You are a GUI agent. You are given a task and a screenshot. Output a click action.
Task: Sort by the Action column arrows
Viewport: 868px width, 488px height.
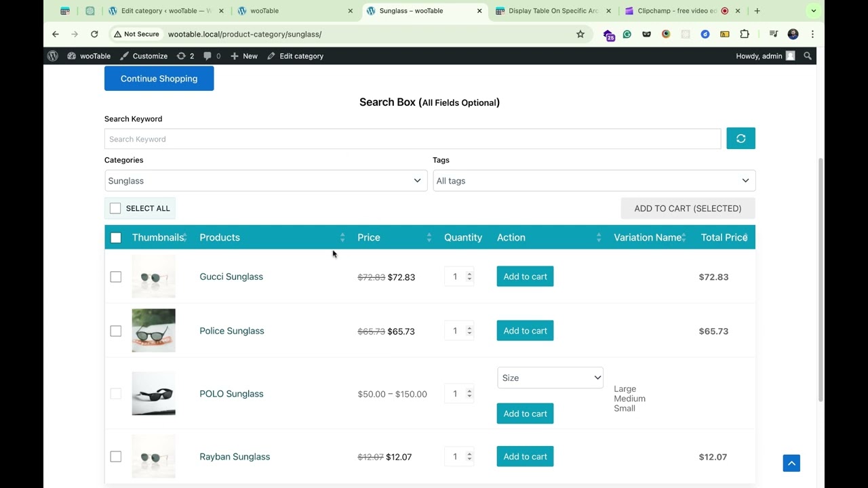click(599, 237)
